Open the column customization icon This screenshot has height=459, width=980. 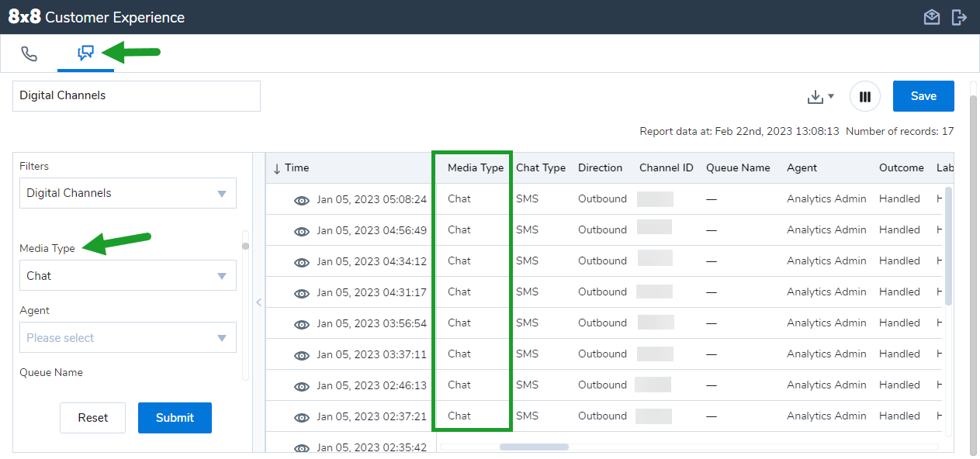coord(865,96)
